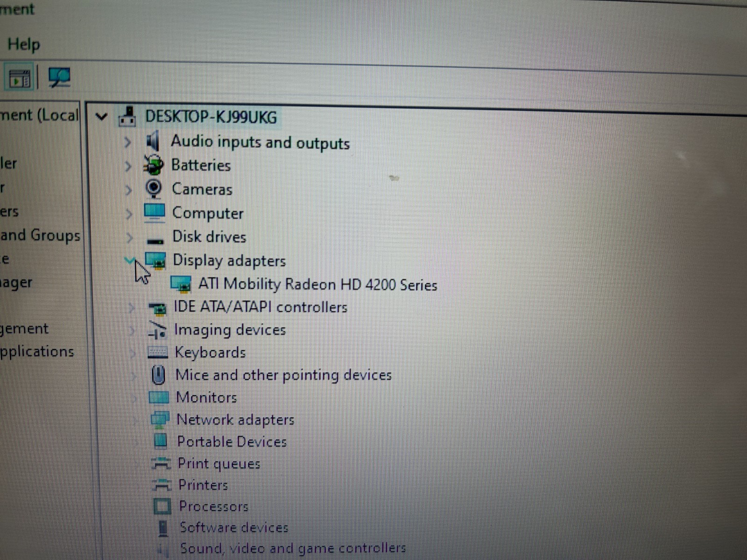Screen dimensions: 747x560
Task: Click the Keyboards icon
Action: [x=158, y=352]
